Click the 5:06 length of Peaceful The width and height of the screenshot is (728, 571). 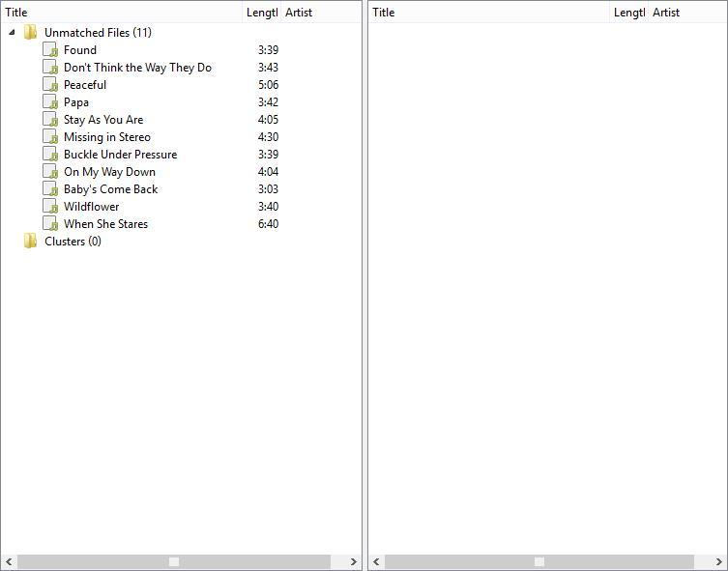pos(269,84)
